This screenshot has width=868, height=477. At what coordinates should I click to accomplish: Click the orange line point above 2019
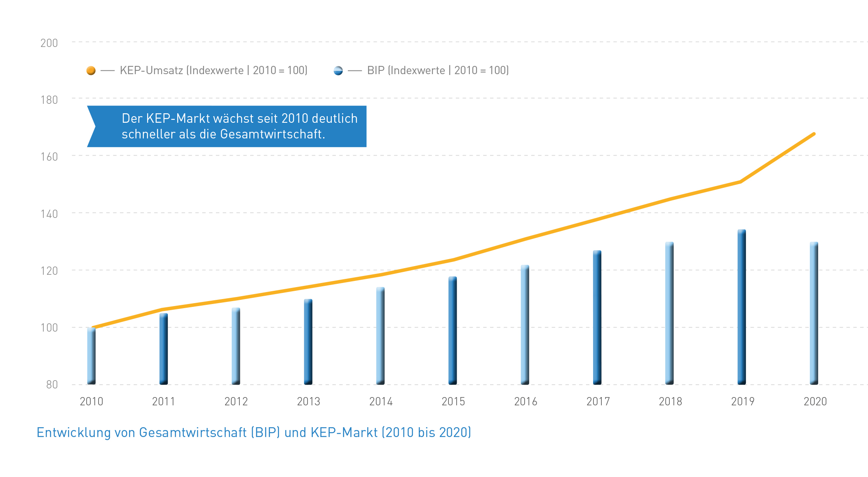(741, 182)
